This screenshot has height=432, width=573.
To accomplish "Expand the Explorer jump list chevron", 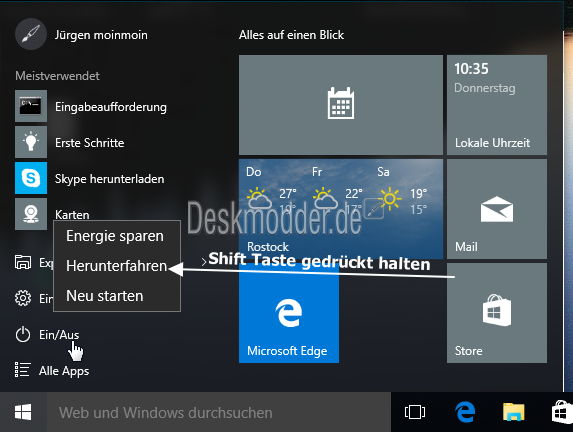I will coord(204,262).
